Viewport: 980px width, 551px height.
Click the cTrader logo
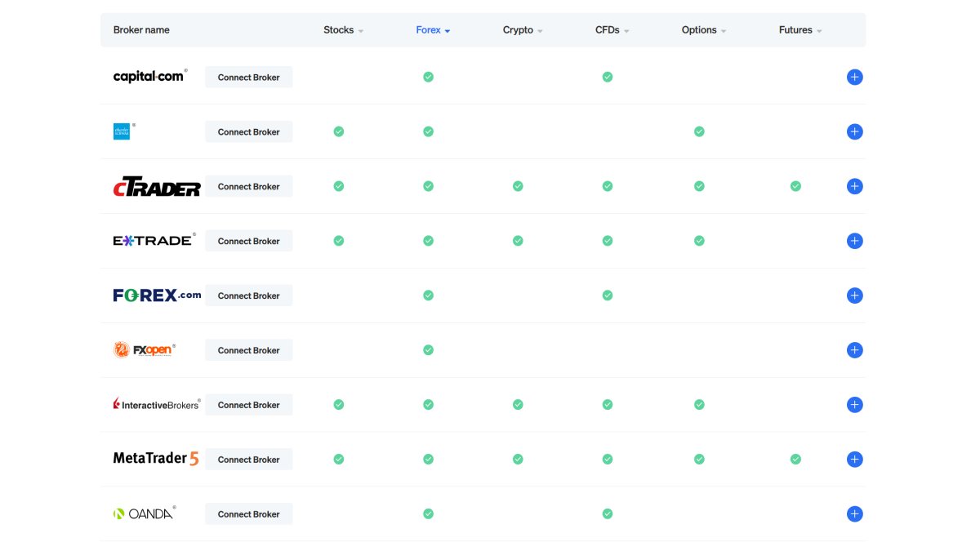click(157, 187)
